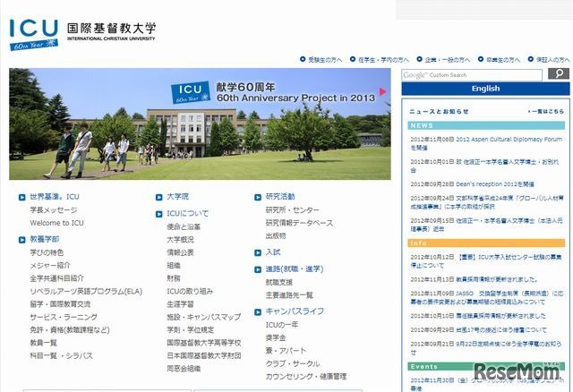Open 組織 link under ICUについて

click(x=174, y=266)
